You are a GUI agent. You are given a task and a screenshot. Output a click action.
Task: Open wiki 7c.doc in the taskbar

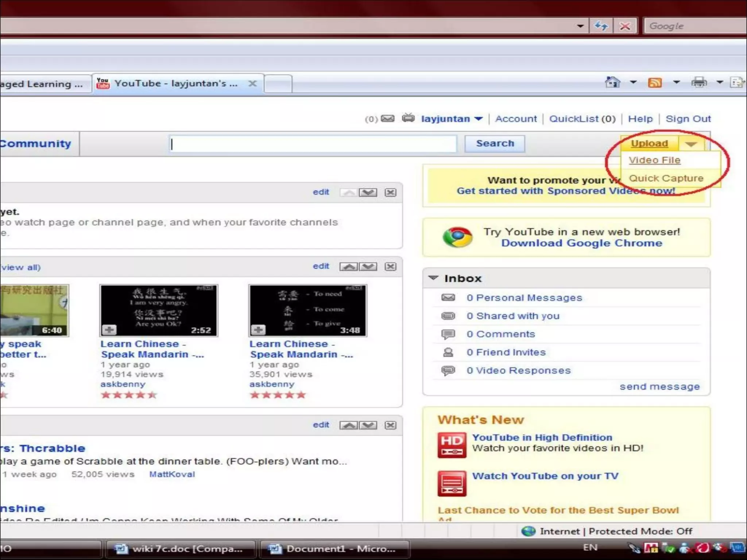pos(180,549)
